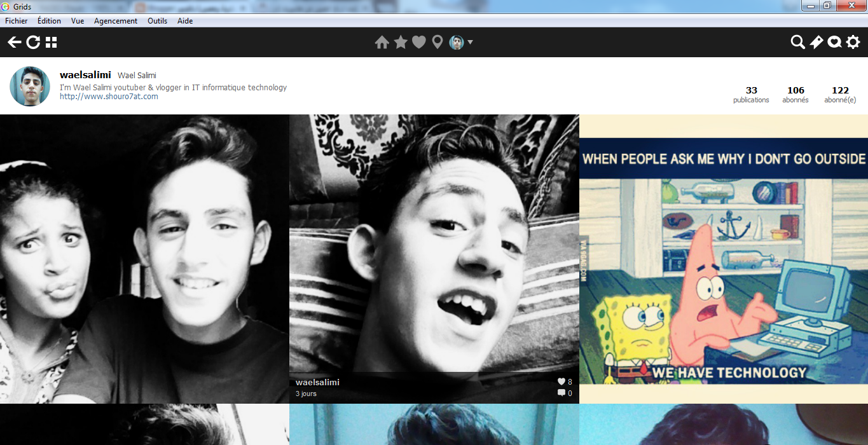This screenshot has height=445, width=868.
Task: Open the SpongeBob WE HAVE TECHNOLOGY meme post
Action: [724, 259]
